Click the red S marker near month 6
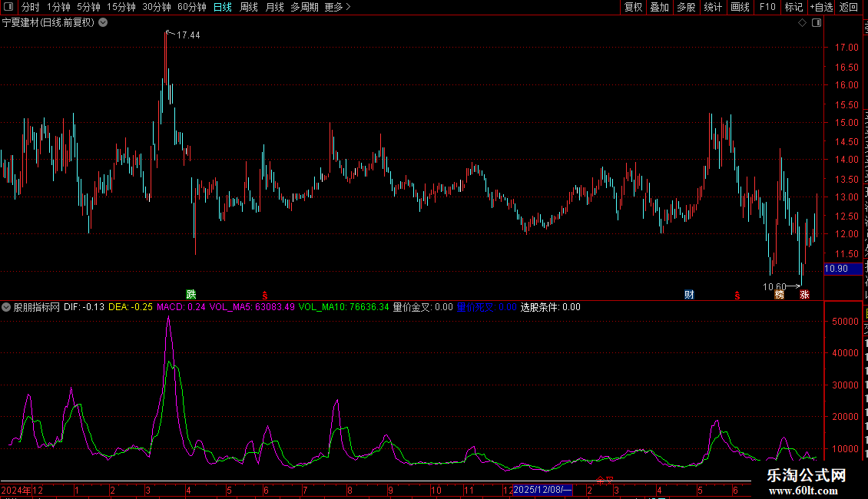This screenshot has width=868, height=499. (x=264, y=296)
